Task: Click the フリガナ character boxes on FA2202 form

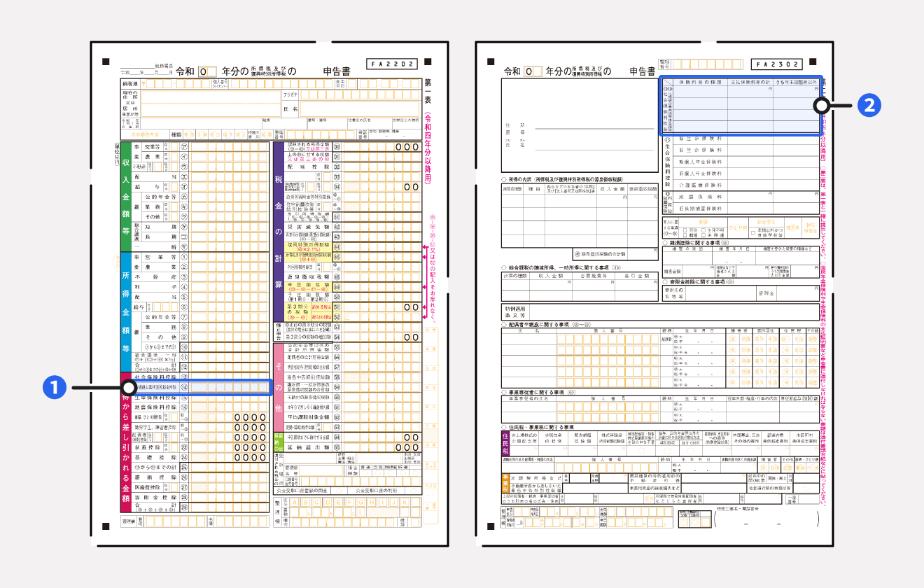Action: click(x=360, y=94)
